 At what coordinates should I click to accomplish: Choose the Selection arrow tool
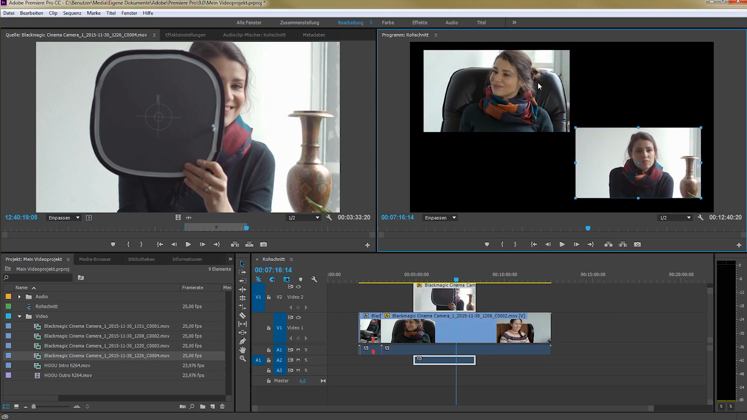point(242,265)
